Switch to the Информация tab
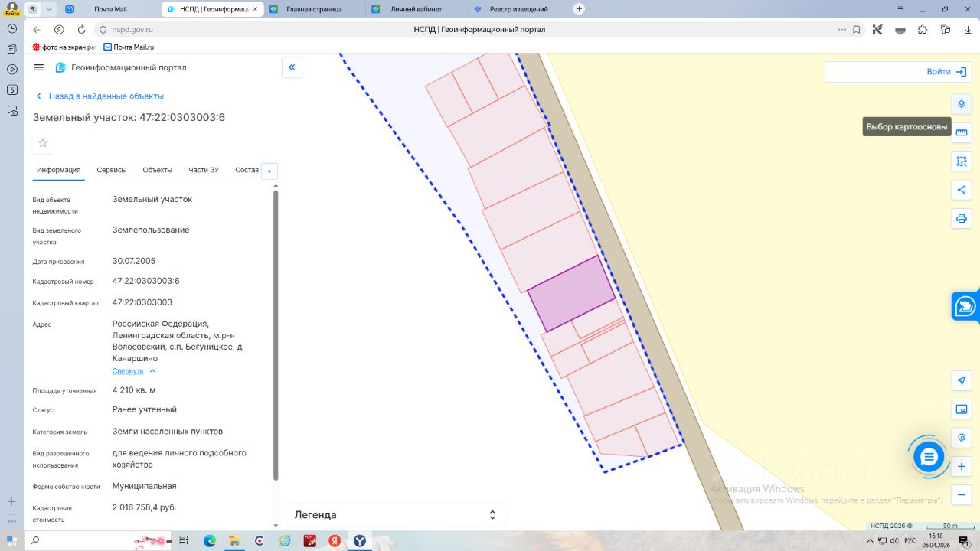This screenshot has width=980, height=551. coord(59,170)
